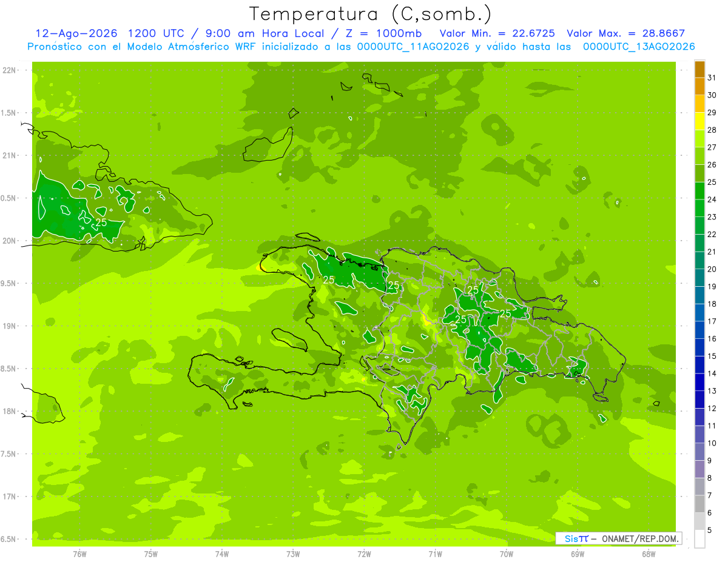The width and height of the screenshot is (728, 562).
Task: Click the '17N' latitude label
Action: pyautogui.click(x=9, y=497)
